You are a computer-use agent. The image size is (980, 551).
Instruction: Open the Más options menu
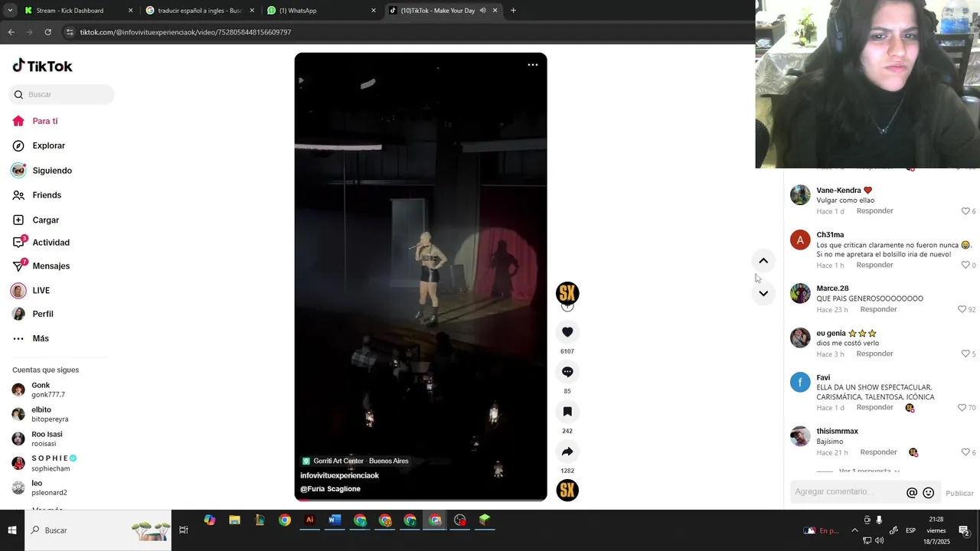coord(40,338)
